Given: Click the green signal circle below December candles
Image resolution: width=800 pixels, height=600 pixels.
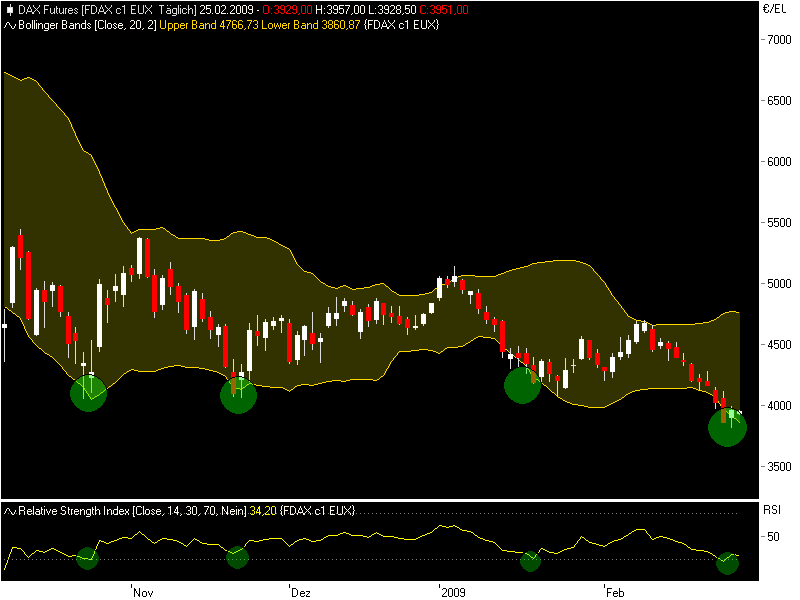Looking at the screenshot, I should click(239, 396).
